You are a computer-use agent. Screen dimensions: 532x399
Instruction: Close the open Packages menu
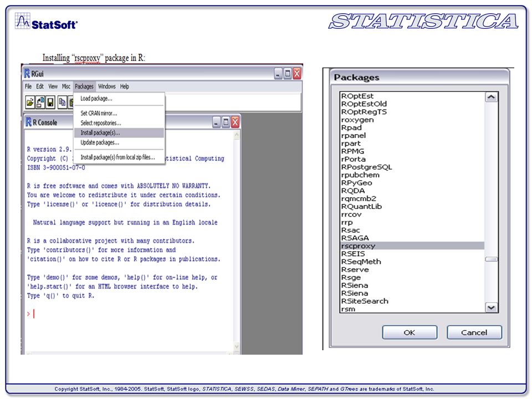[x=84, y=86]
